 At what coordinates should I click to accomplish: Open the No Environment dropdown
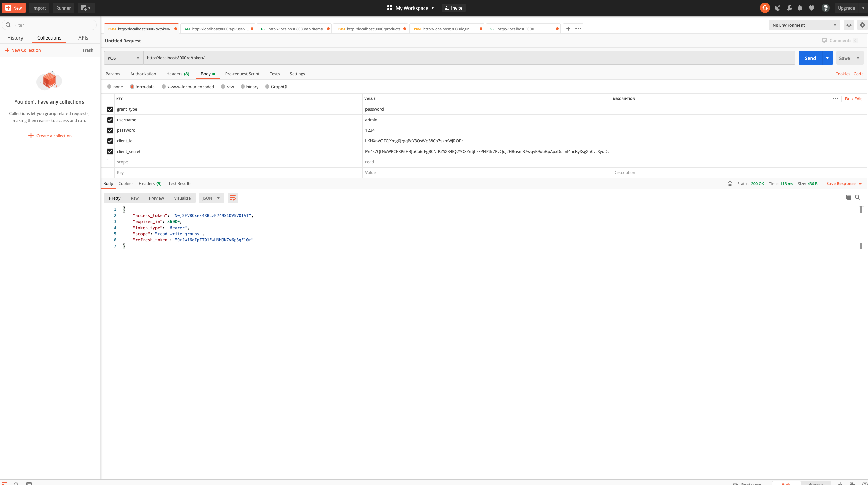[804, 25]
